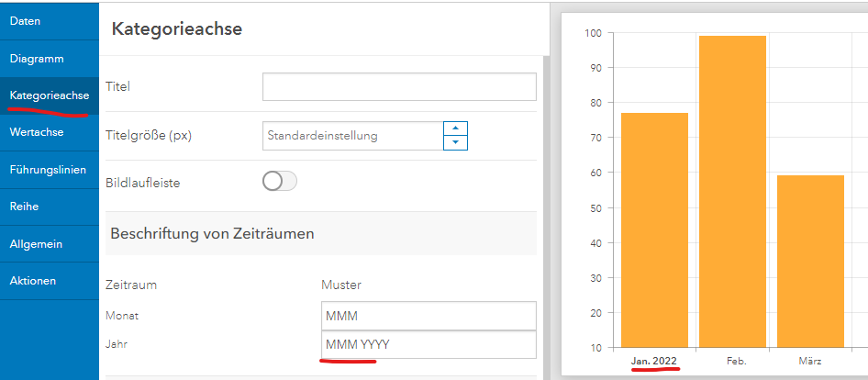The width and height of the screenshot is (868, 380).
Task: Increase Titelgröße with the up arrow
Action: pyautogui.click(x=456, y=129)
